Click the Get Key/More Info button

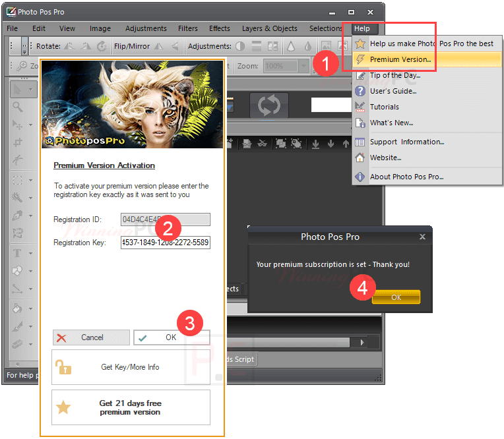tap(131, 367)
